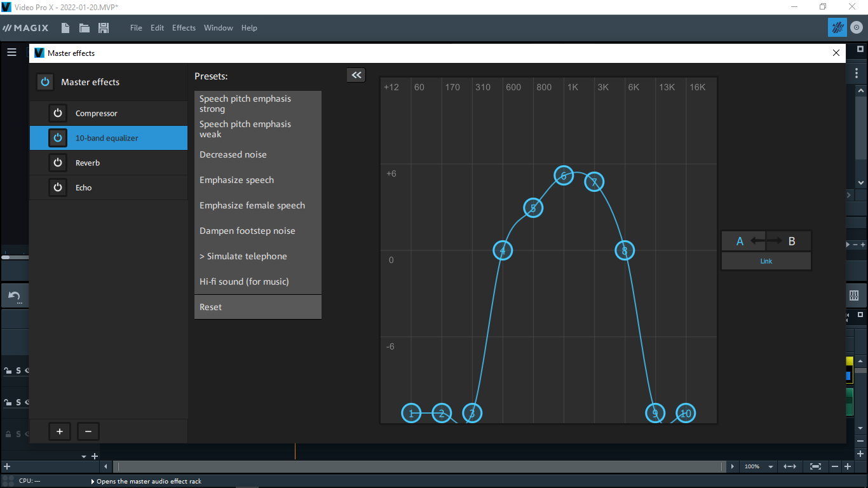This screenshot has height=488, width=868.
Task: Open the Effects menu
Action: [184, 28]
